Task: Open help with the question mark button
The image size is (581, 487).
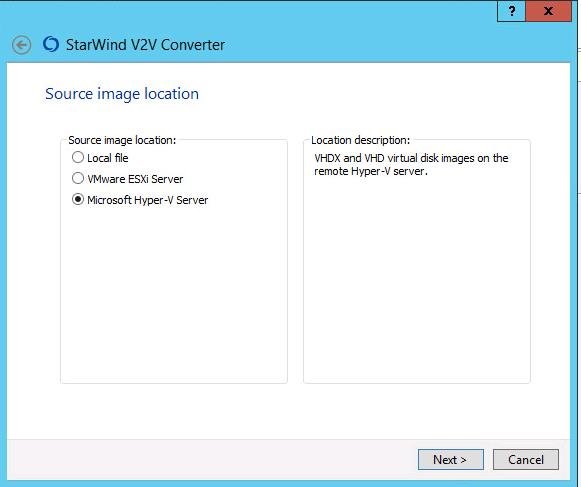Action: pyautogui.click(x=511, y=11)
